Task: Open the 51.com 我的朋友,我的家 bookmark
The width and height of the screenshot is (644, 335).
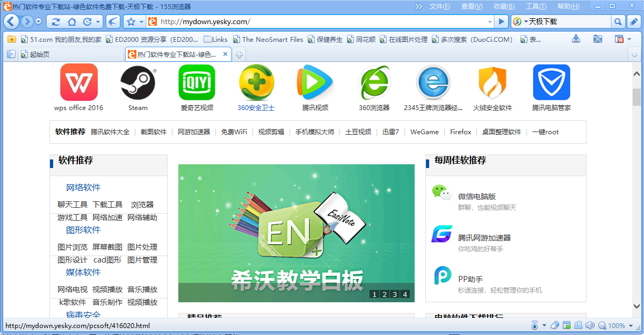Action: pyautogui.click(x=61, y=39)
